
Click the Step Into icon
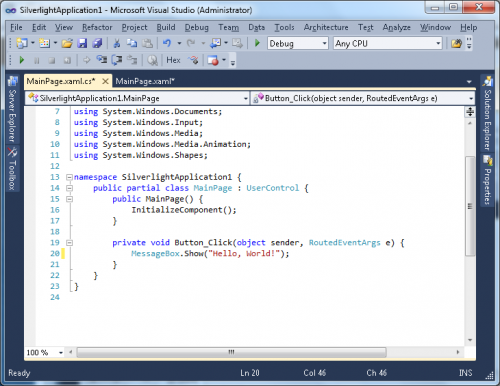coord(101,60)
